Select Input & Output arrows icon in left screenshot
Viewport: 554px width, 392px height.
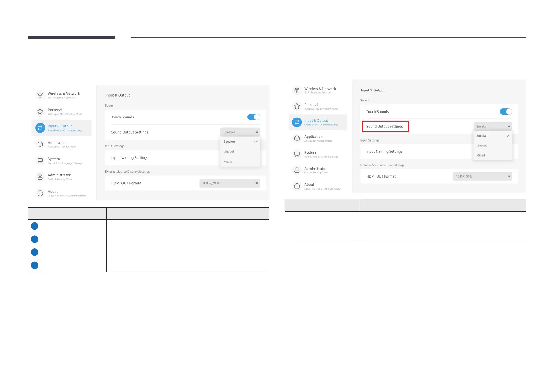tap(40, 128)
